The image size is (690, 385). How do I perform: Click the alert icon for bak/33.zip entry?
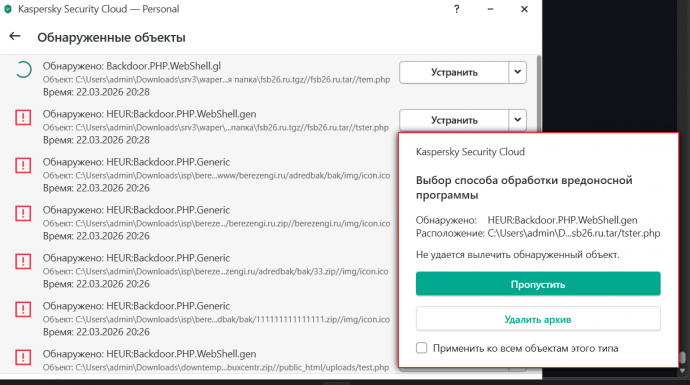click(23, 261)
